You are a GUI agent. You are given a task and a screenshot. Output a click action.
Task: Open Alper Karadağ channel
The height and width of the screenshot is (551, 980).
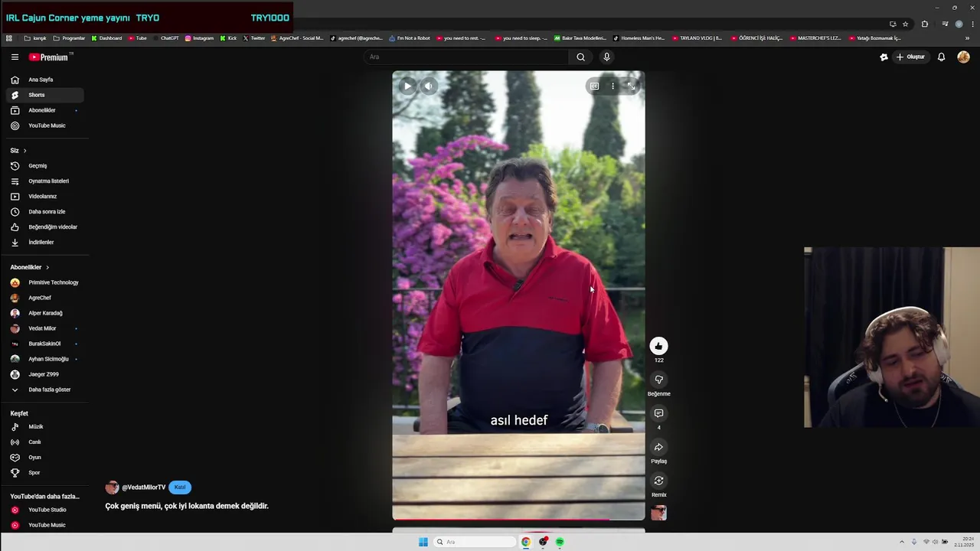[45, 313]
